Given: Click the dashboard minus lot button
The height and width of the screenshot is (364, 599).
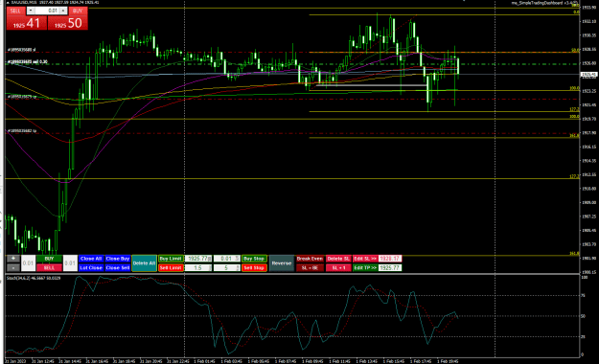Looking at the screenshot, I should 13,267.
